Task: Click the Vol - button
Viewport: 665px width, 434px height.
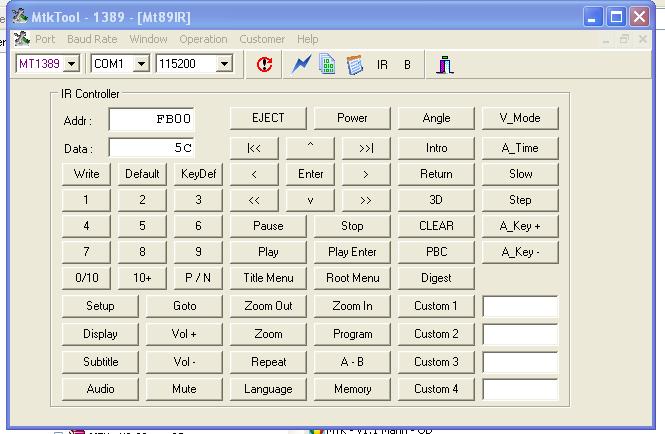Action: point(184,362)
